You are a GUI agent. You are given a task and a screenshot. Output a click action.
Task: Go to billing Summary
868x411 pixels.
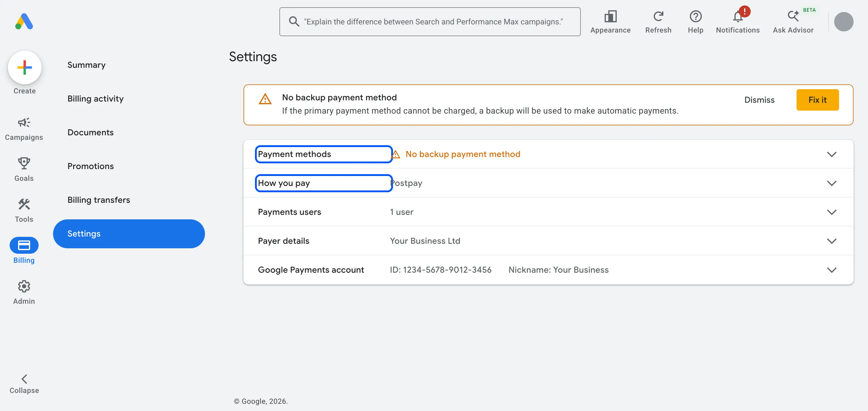click(86, 65)
